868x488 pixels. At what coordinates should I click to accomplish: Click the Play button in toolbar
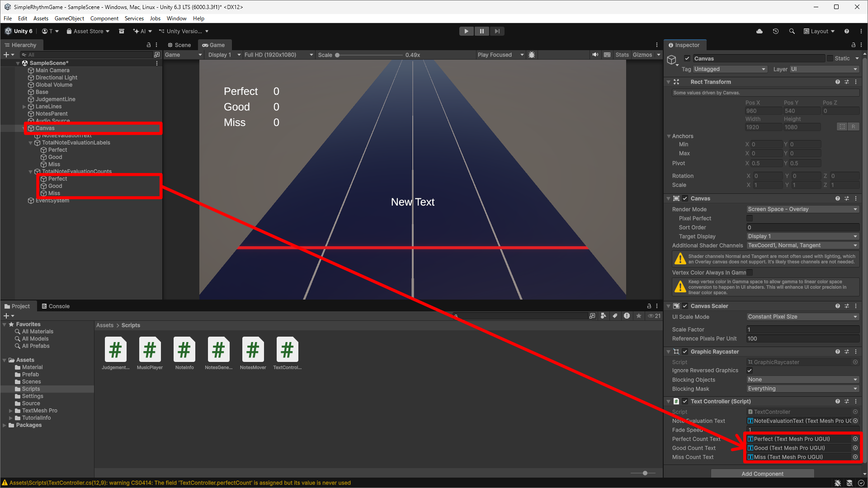[466, 31]
